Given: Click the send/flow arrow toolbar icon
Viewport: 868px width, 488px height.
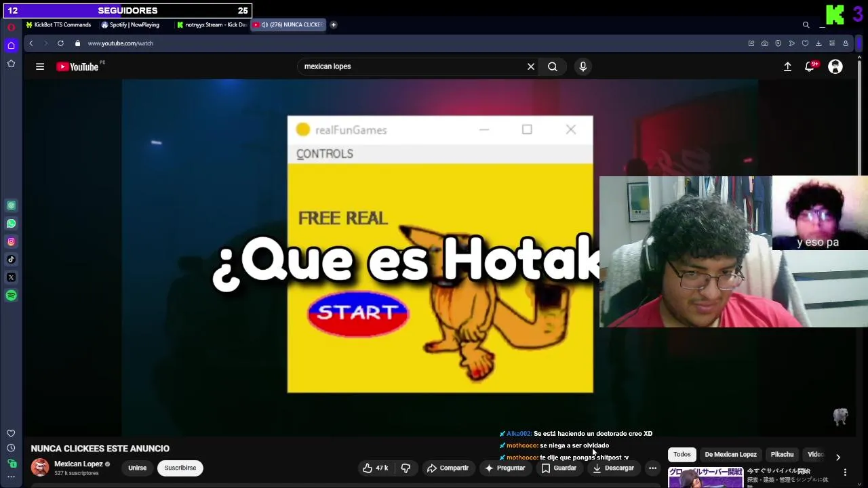Looking at the screenshot, I should click(x=791, y=43).
